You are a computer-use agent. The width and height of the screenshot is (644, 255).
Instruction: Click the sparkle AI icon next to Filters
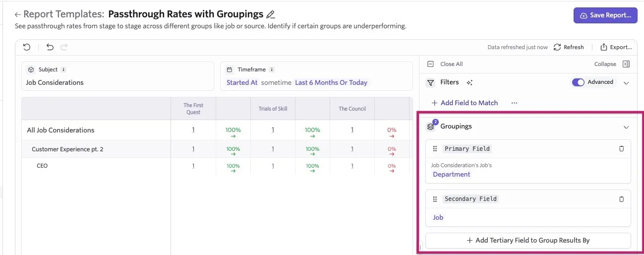coord(469,83)
